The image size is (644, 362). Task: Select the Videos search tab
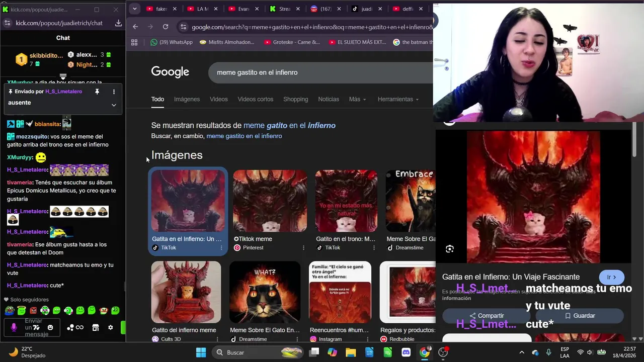(218, 99)
